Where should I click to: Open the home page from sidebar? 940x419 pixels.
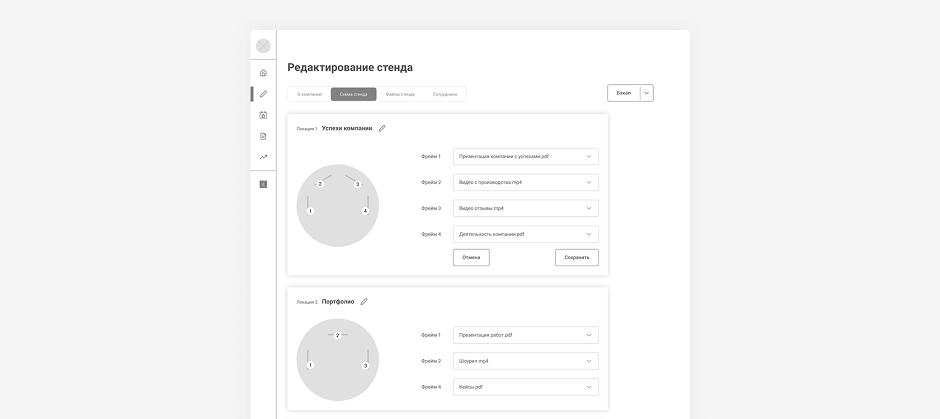click(x=263, y=73)
